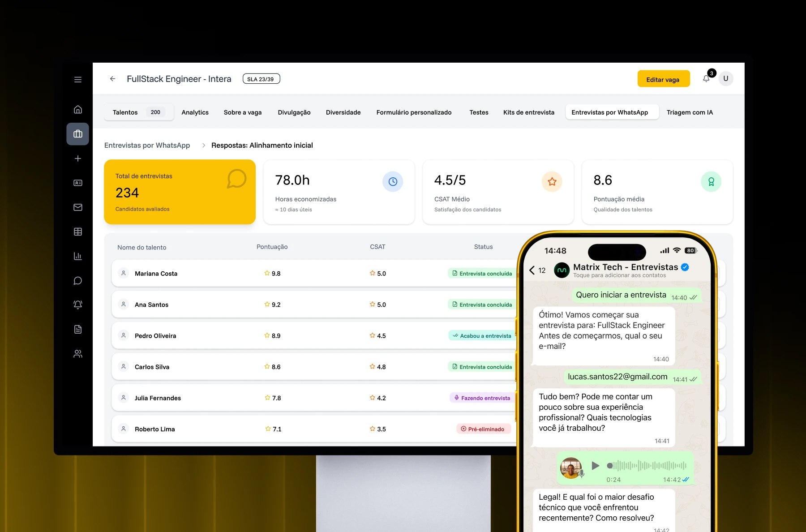806x532 pixels.
Task: Click the CSAT column header
Action: click(x=377, y=247)
